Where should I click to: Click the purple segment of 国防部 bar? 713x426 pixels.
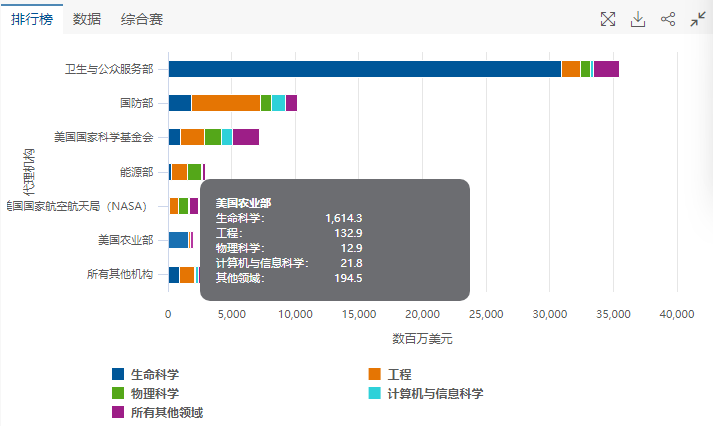pos(291,103)
